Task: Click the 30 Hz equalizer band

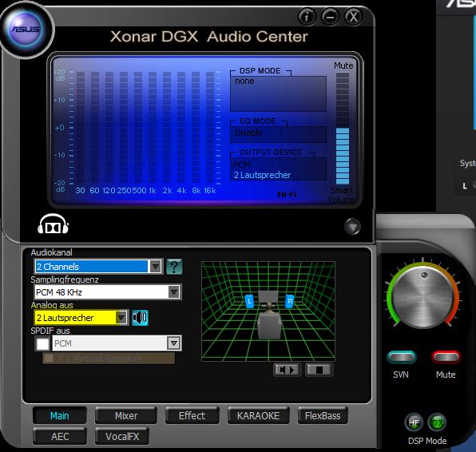Action: [x=81, y=128]
